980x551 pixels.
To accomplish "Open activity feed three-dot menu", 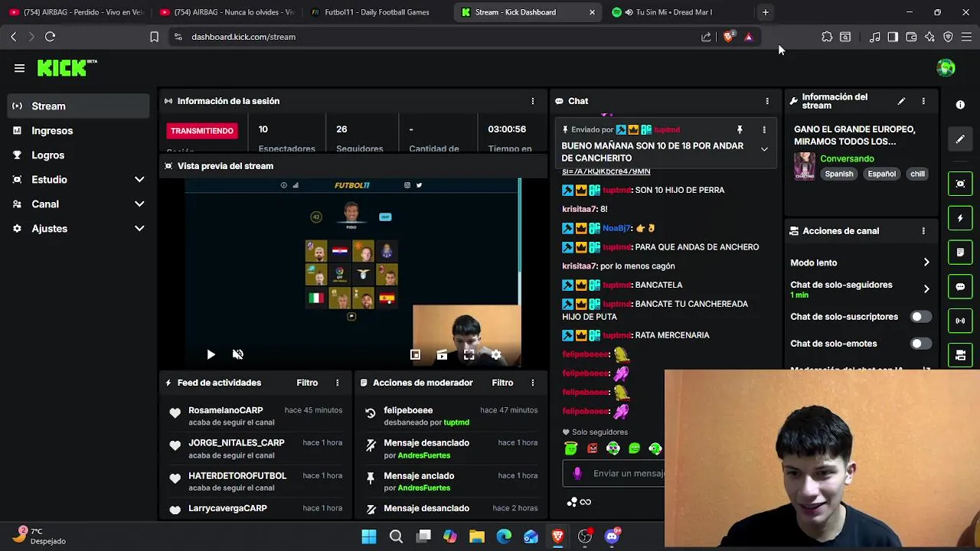I will [337, 383].
